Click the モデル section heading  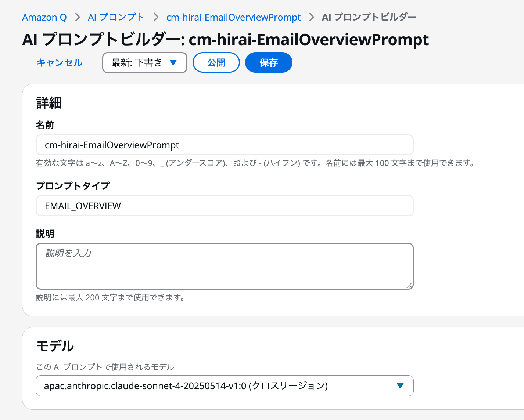coord(55,346)
